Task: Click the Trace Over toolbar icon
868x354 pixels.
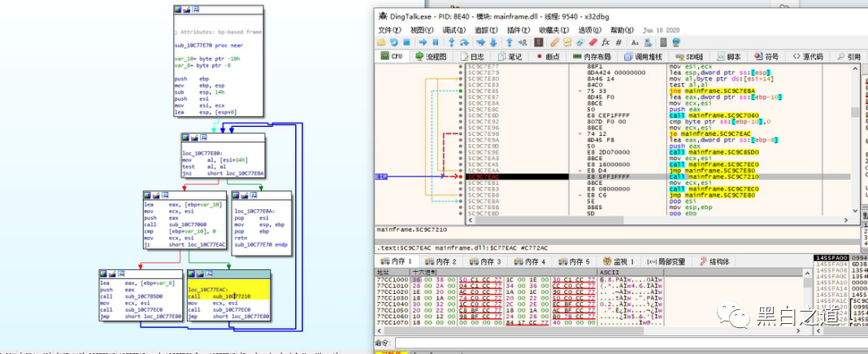Action: [493, 42]
